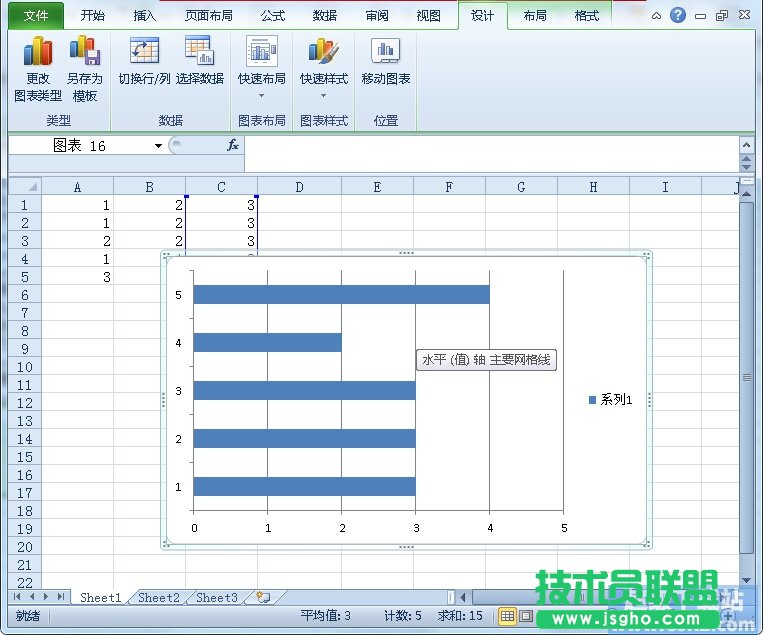Open the 插入 (Insert) ribbon tab
This screenshot has height=635, width=763.
tap(145, 16)
